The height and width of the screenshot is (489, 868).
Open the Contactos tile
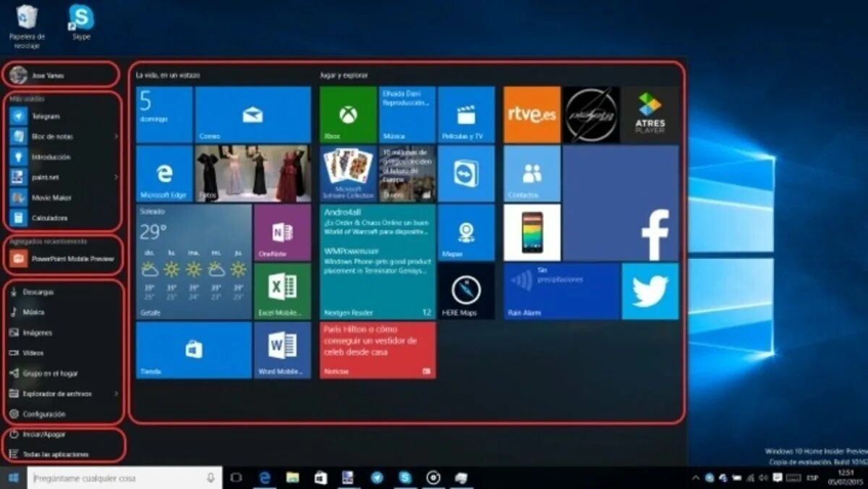pos(532,174)
